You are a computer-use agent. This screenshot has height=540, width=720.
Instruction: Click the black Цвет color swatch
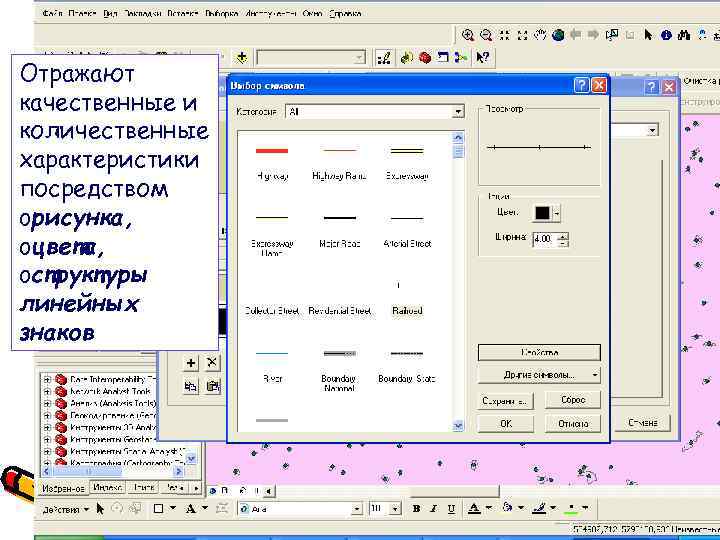tap(542, 214)
